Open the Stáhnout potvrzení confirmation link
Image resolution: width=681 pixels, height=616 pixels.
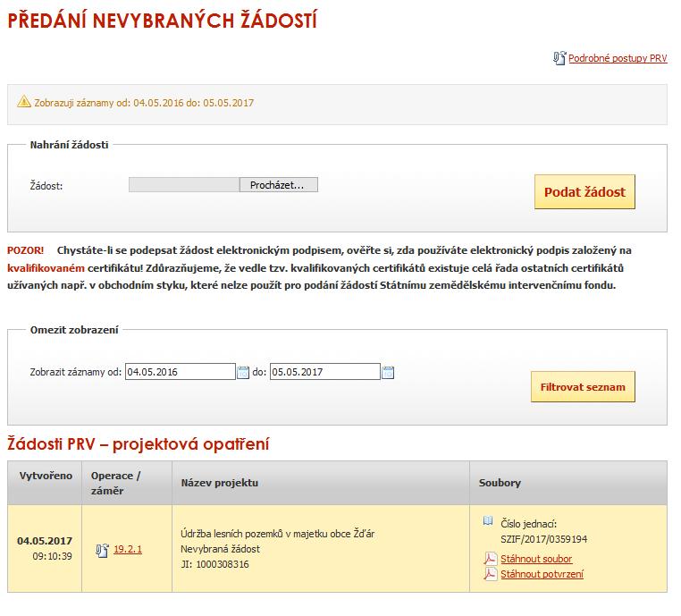pos(542,574)
